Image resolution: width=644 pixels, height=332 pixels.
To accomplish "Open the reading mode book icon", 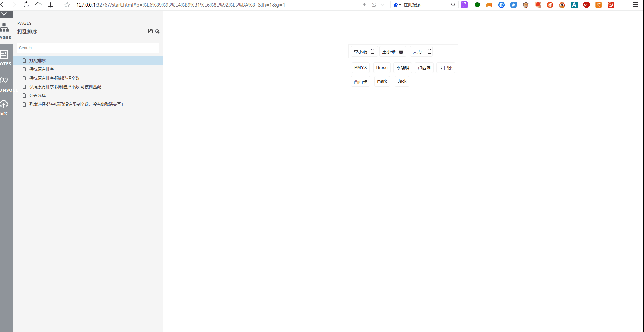I will pyautogui.click(x=51, y=5).
